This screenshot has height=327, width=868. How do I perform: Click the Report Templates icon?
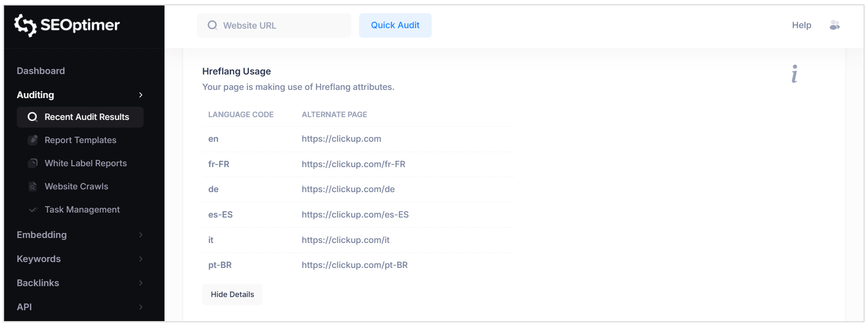(33, 140)
